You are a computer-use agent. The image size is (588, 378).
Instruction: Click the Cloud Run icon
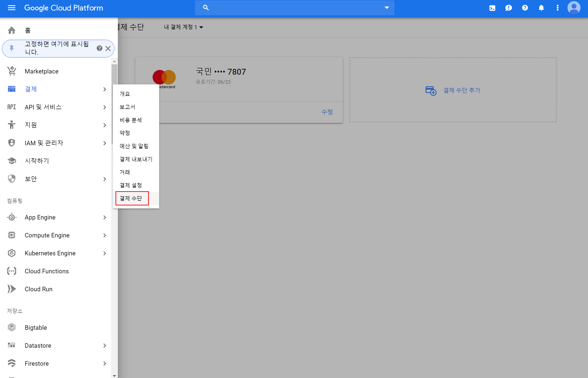(11, 289)
